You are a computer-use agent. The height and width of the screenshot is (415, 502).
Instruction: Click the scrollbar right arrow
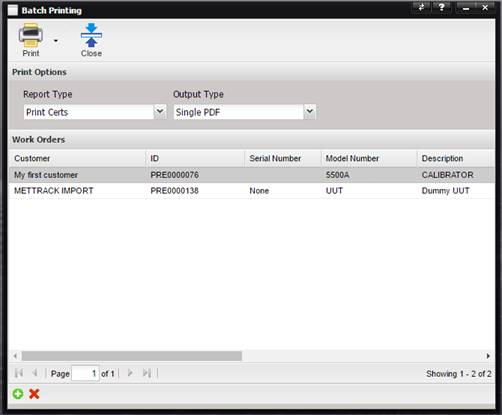488,356
